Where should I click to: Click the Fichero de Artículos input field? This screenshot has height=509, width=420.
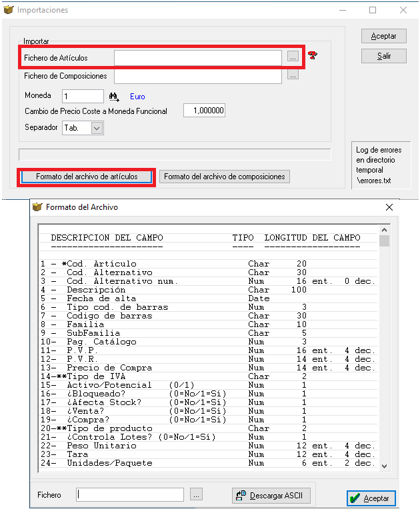click(198, 58)
